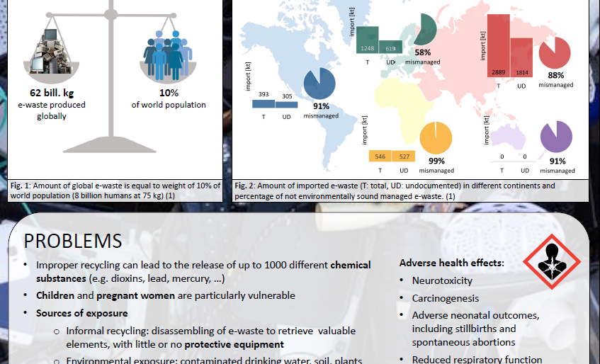This screenshot has height=364, width=600.
Task: Click the "import [kt]" axis label beside red bars
Action: pyautogui.click(x=482, y=46)
